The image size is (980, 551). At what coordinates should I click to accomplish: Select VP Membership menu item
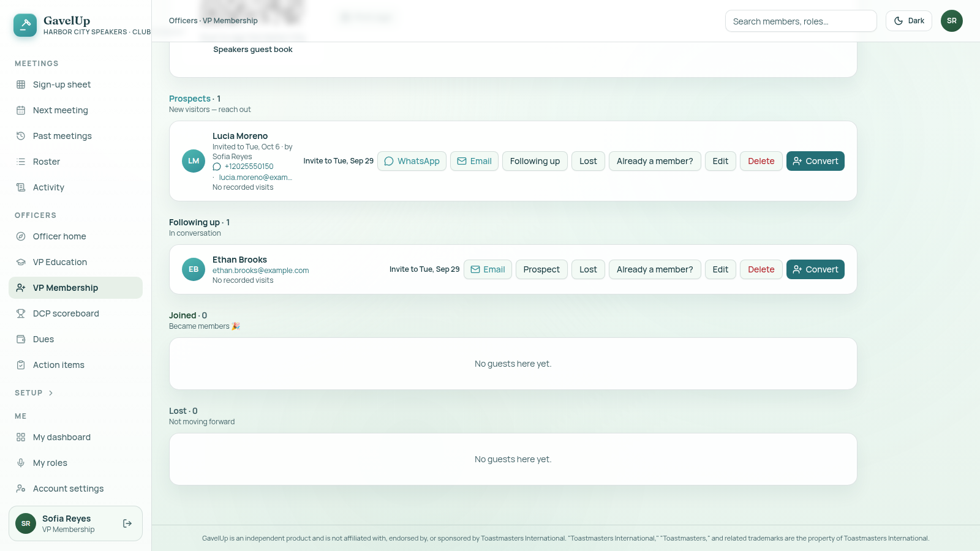click(x=75, y=288)
